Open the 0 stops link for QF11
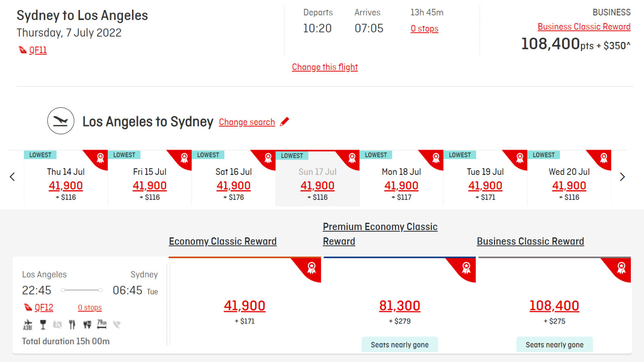The width and height of the screenshot is (644, 362). (425, 29)
